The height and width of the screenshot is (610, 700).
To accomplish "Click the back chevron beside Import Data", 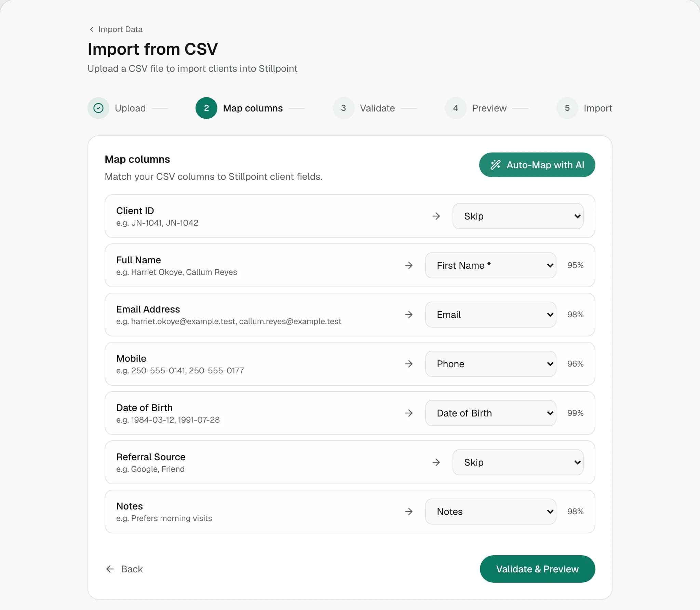I will (91, 29).
